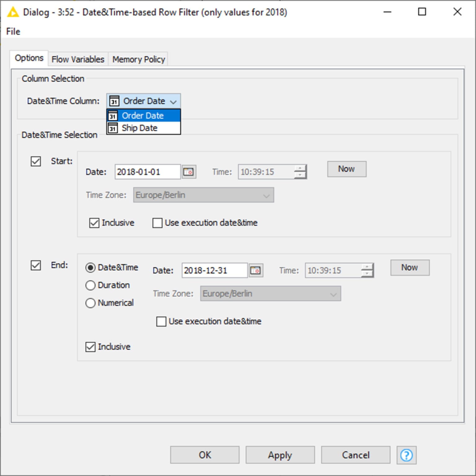Click End time spinner arrows
Screen dimensions: 476x476
(x=367, y=270)
